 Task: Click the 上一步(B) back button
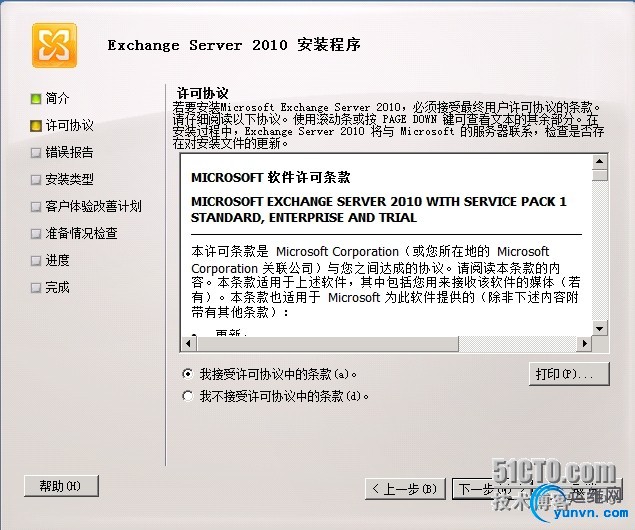[x=405, y=489]
